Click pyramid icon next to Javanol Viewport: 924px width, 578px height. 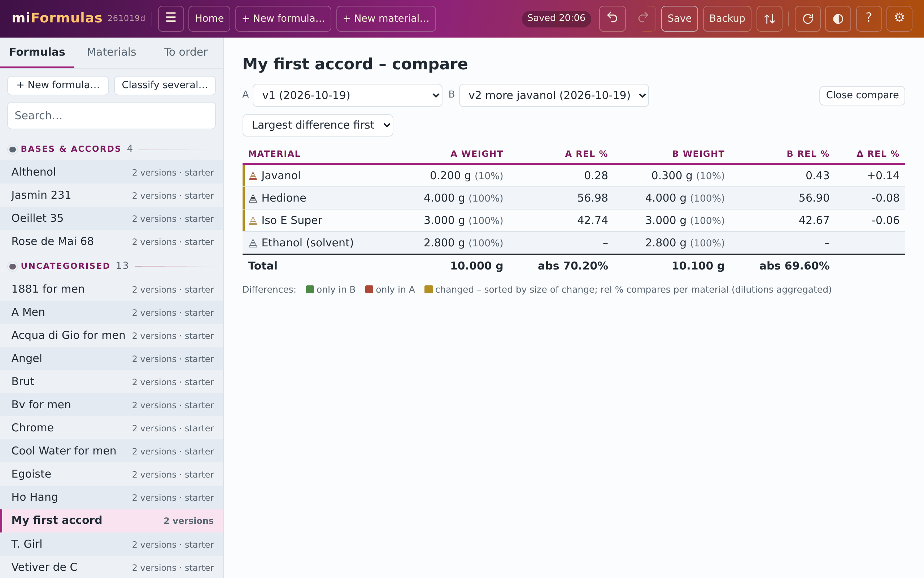coord(253,176)
